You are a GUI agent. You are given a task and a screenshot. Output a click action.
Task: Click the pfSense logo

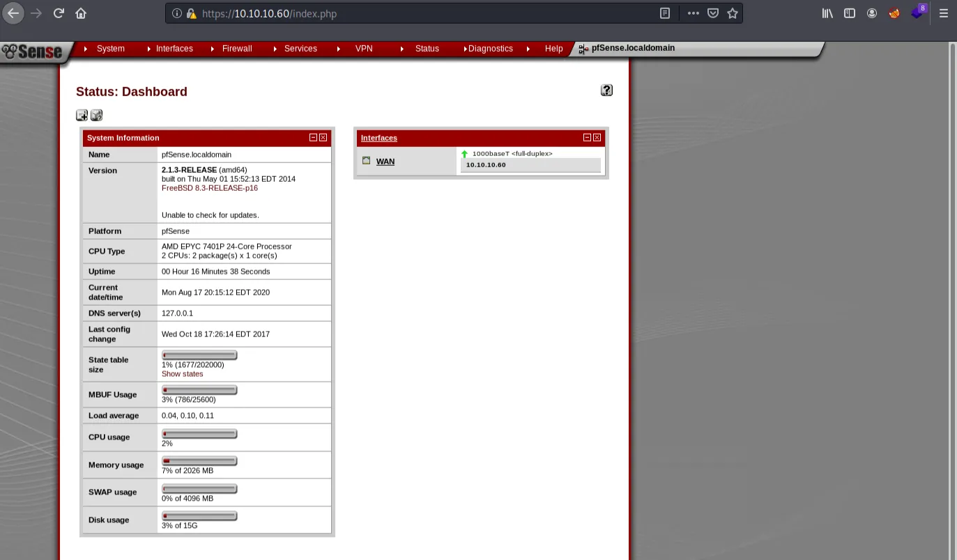tap(32, 52)
